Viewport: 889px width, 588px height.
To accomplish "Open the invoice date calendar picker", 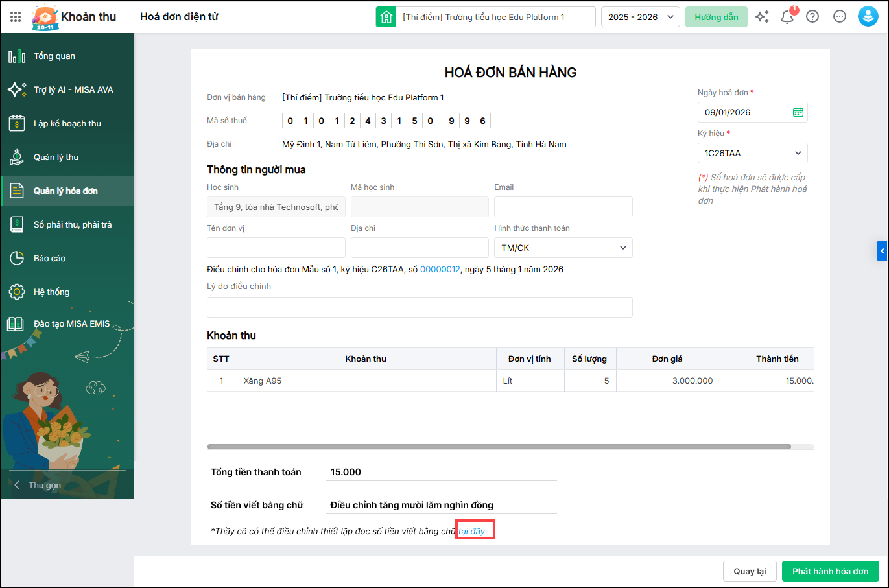I will [798, 112].
